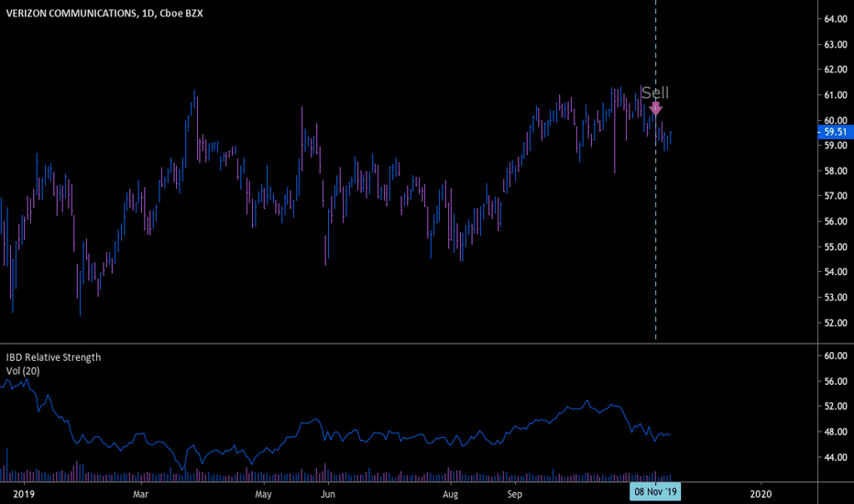Click the 53.00 price axis label
854x504 pixels.
click(836, 298)
